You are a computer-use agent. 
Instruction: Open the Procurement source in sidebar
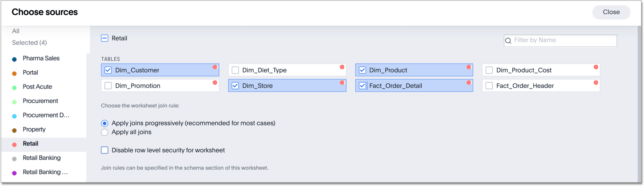pos(40,101)
